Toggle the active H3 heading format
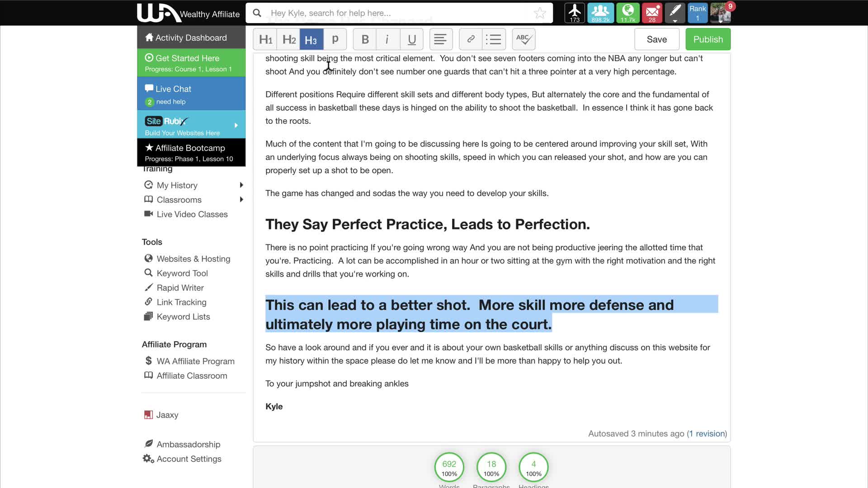This screenshot has height=488, width=868. [311, 39]
